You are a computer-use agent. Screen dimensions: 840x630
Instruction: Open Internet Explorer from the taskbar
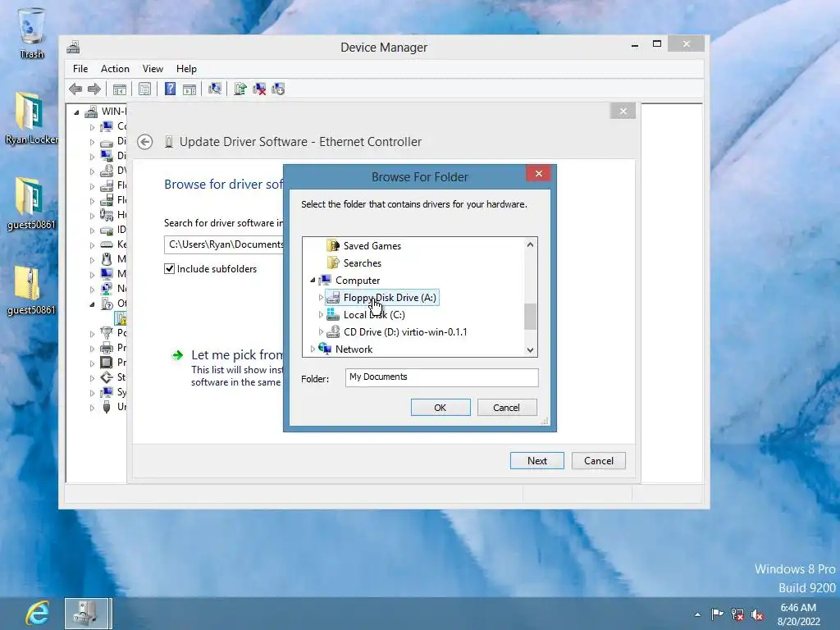click(x=38, y=613)
